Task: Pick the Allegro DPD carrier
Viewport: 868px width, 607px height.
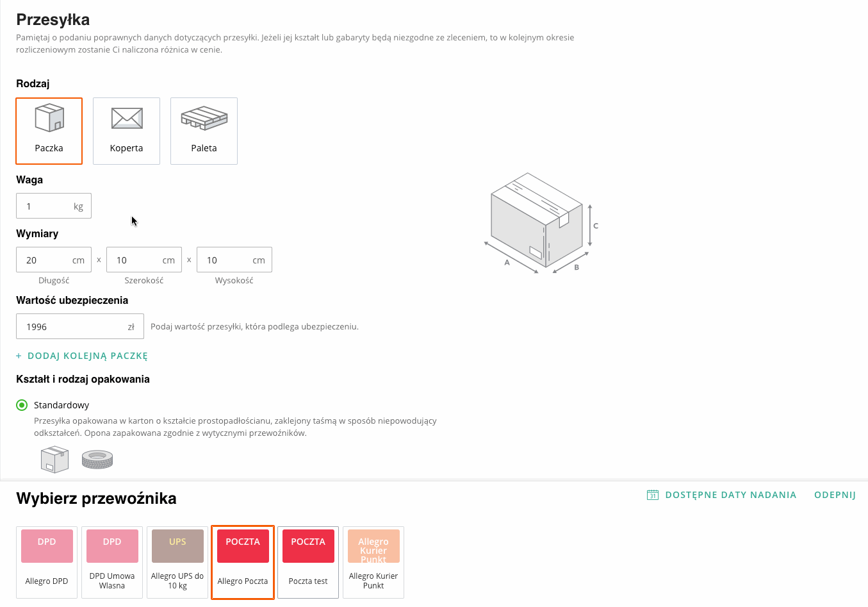Action: (47, 561)
